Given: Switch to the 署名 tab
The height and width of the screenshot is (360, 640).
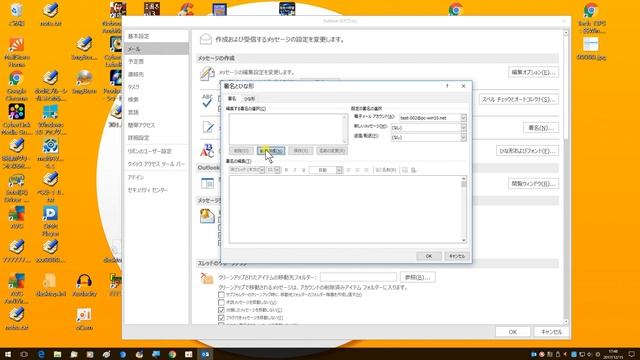Looking at the screenshot, I should click(232, 99).
